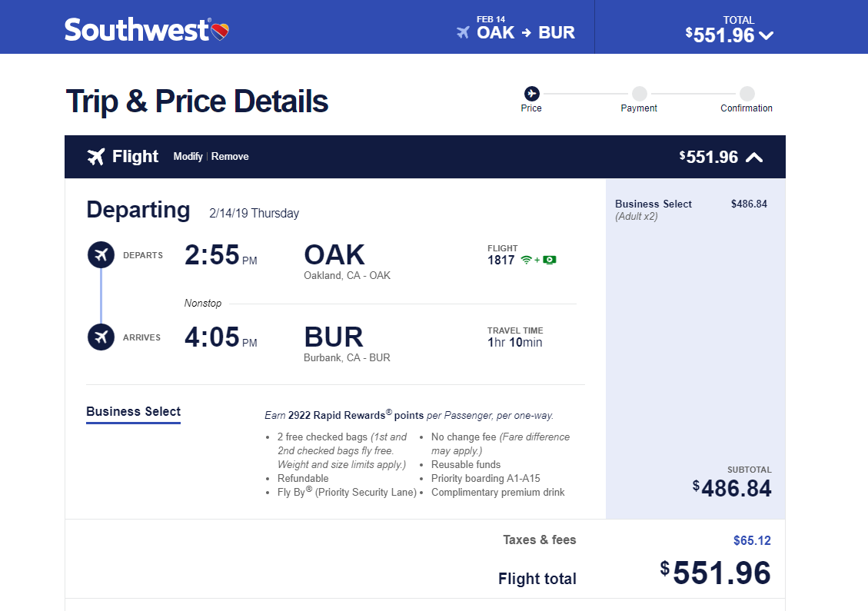
Task: Click the green live TV icon
Action: (x=549, y=260)
